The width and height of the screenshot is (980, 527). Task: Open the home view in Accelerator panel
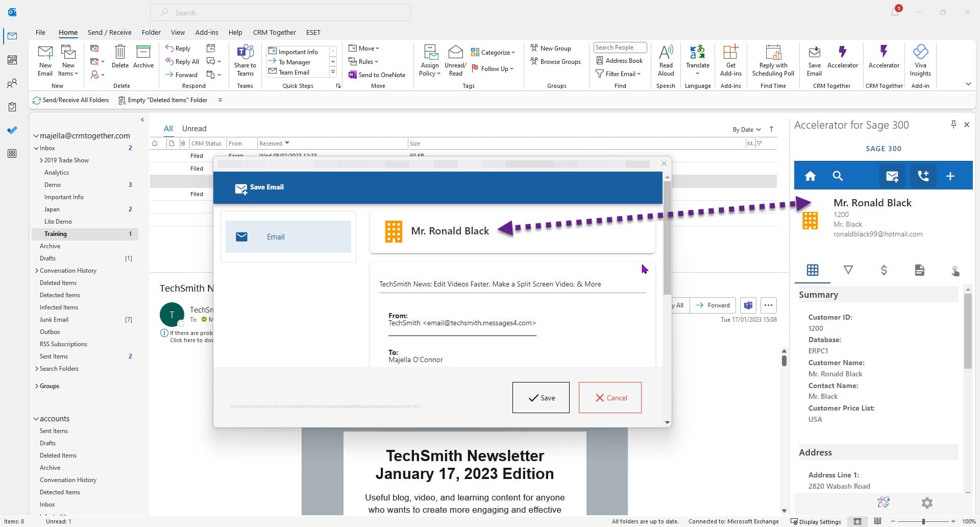pyautogui.click(x=811, y=175)
